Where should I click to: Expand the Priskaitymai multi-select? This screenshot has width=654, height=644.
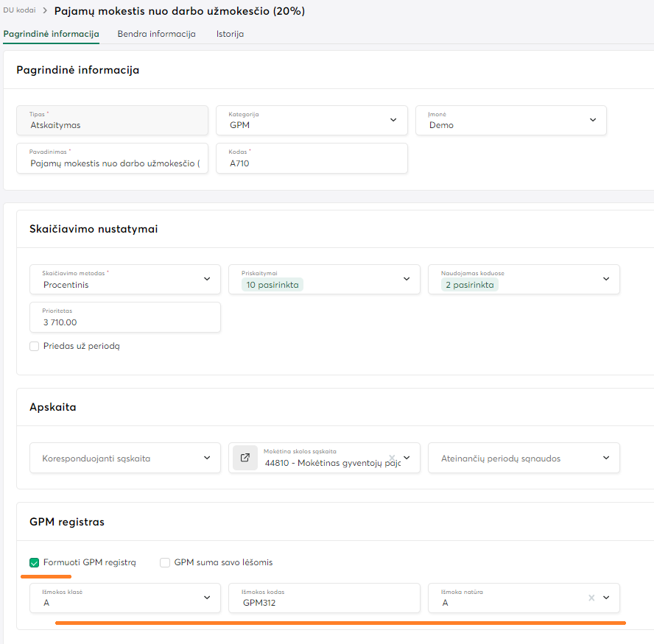pos(406,279)
